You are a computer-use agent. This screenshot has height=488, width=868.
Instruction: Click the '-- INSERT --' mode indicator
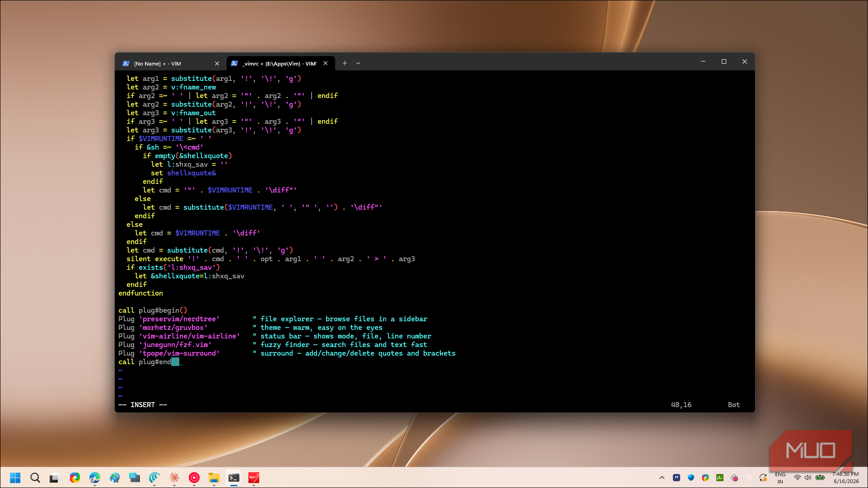pyautogui.click(x=143, y=405)
